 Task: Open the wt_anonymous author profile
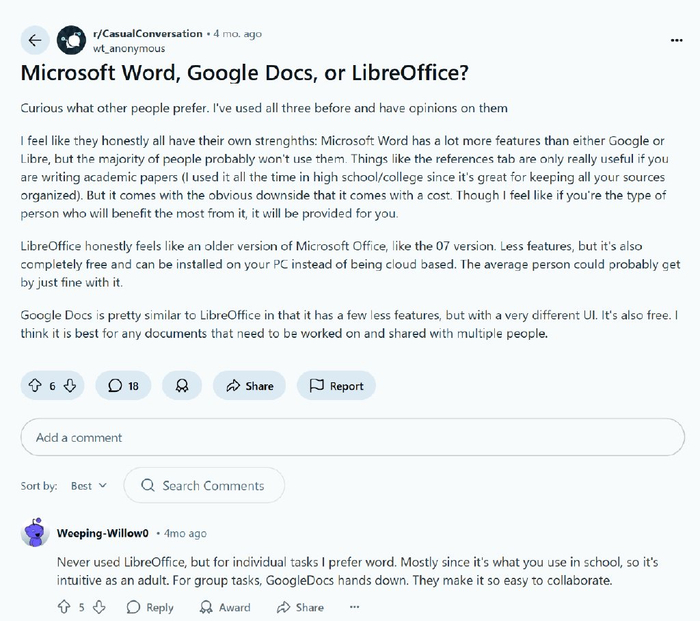point(129,48)
